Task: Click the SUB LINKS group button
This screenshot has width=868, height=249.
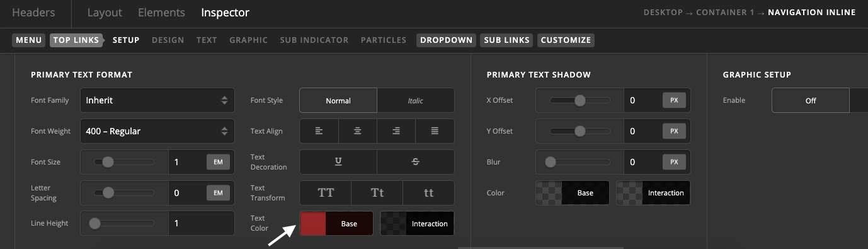Action: [x=507, y=40]
